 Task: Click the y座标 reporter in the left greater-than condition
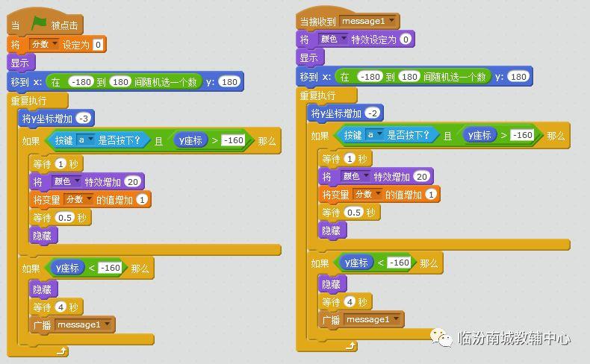coord(190,140)
